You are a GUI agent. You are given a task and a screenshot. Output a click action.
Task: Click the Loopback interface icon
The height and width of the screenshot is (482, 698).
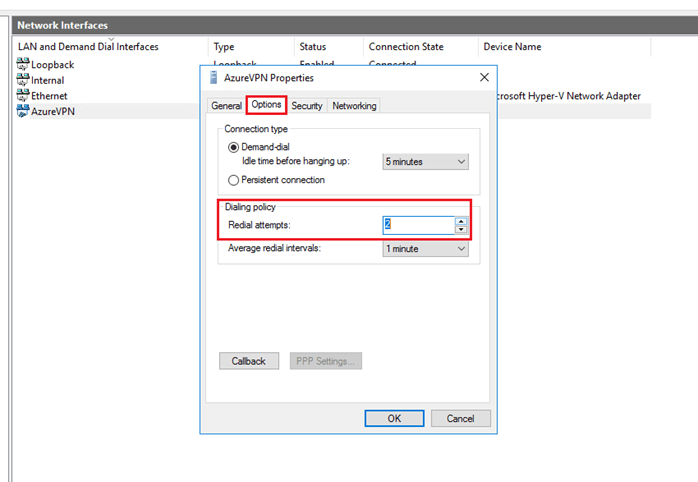(x=23, y=64)
